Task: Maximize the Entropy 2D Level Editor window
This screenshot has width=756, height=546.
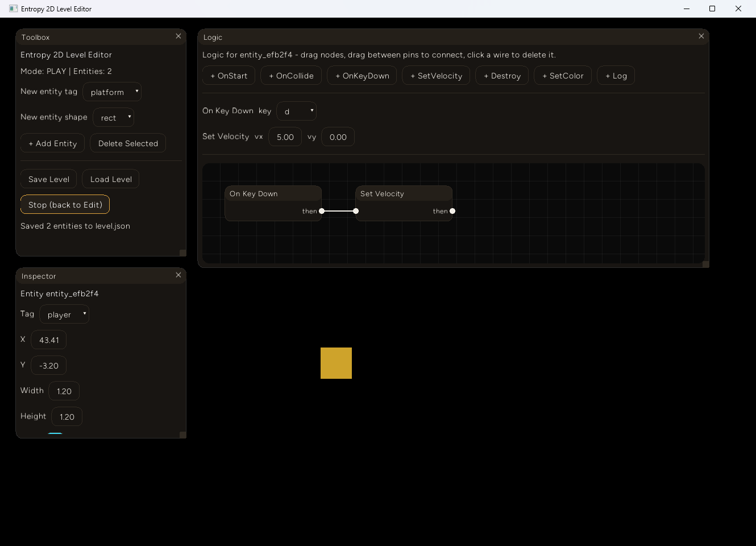Action: coord(712,9)
